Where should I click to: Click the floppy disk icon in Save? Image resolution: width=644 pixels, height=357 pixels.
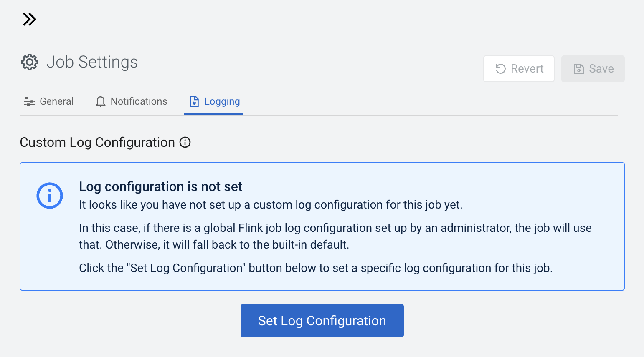tap(578, 69)
